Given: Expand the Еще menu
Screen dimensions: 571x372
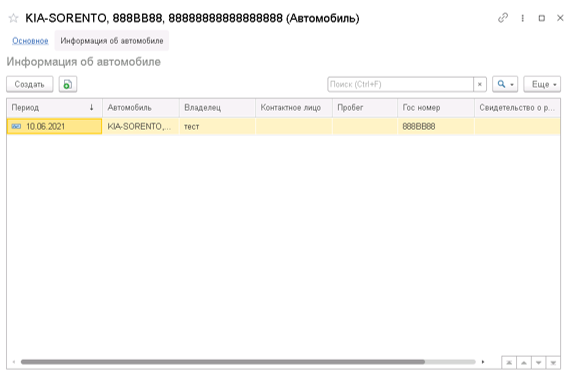Looking at the screenshot, I should click(x=542, y=84).
